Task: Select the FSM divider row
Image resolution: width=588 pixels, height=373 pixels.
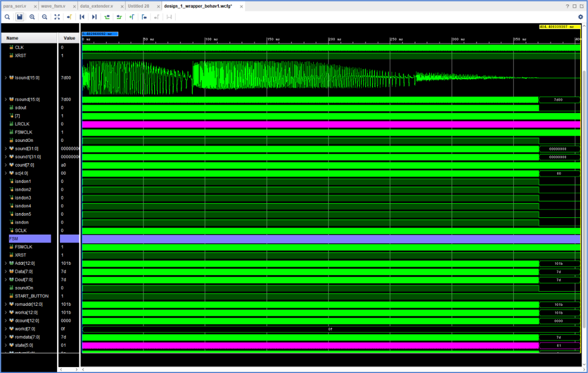Action: point(30,239)
